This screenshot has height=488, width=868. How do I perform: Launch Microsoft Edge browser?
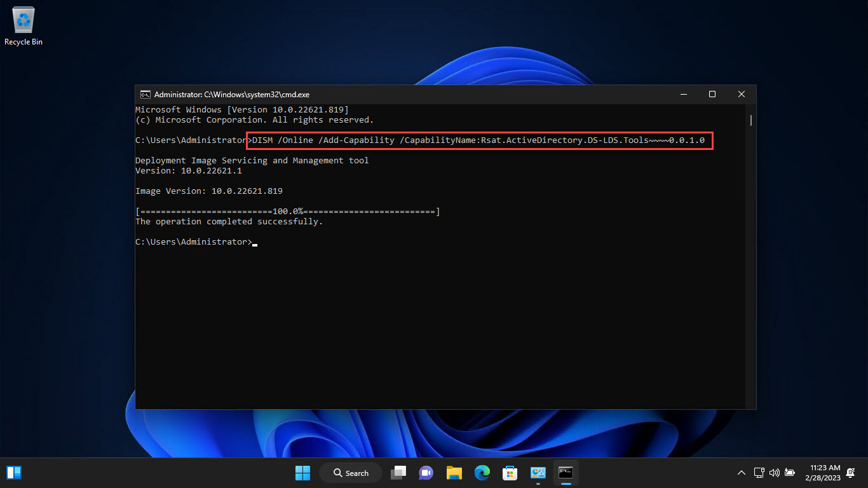[482, 472]
